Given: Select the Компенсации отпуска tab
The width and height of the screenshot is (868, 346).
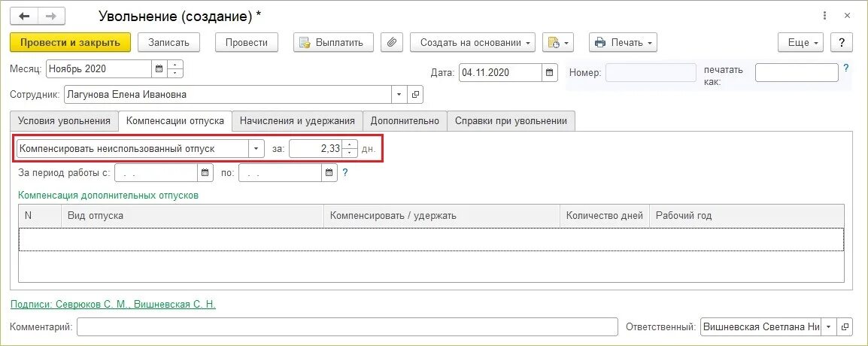Looking at the screenshot, I should point(175,120).
